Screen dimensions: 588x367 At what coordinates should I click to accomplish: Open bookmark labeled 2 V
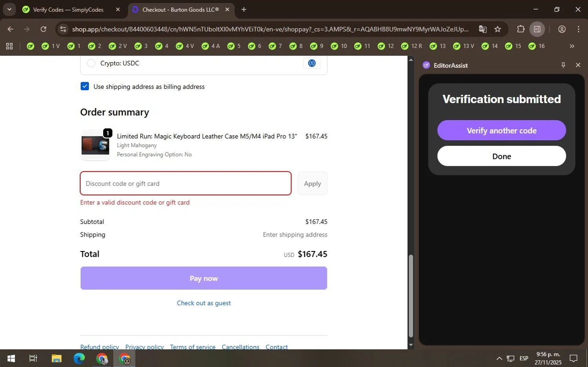(x=118, y=46)
